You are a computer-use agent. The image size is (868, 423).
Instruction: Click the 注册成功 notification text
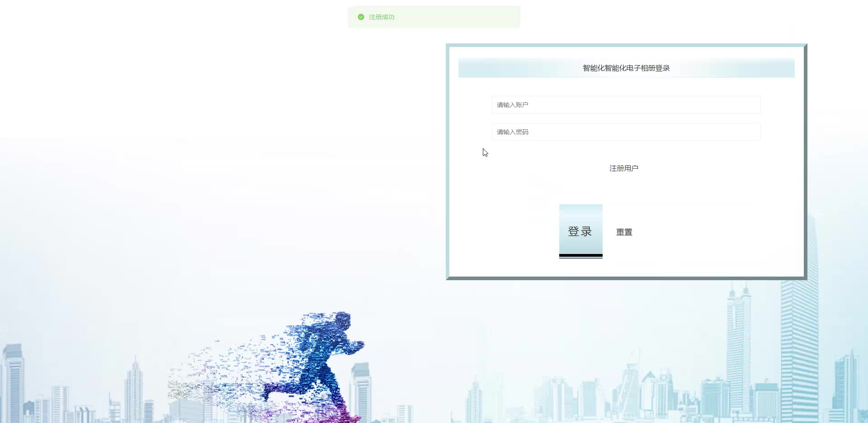tap(382, 17)
